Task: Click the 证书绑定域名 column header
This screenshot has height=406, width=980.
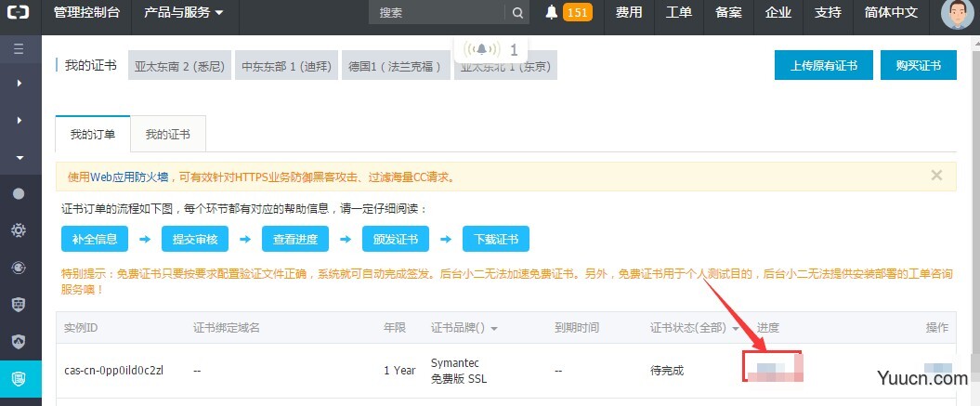Action: (x=227, y=328)
